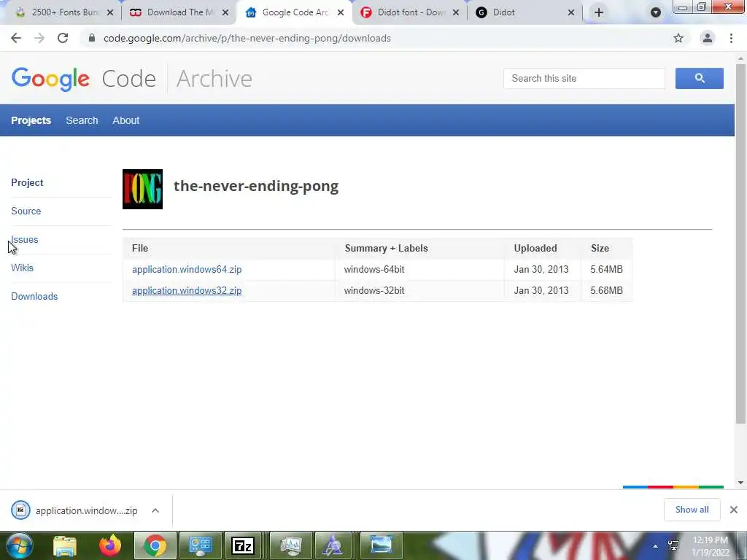747x560 pixels.
Task: Close the Didot font tab
Action: (456, 12)
